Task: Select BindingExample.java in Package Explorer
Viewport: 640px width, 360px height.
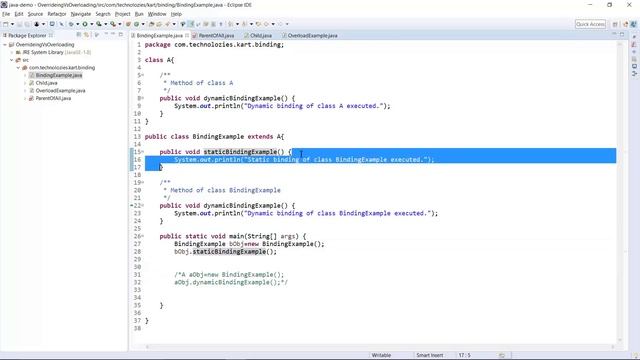Action: tap(58, 76)
